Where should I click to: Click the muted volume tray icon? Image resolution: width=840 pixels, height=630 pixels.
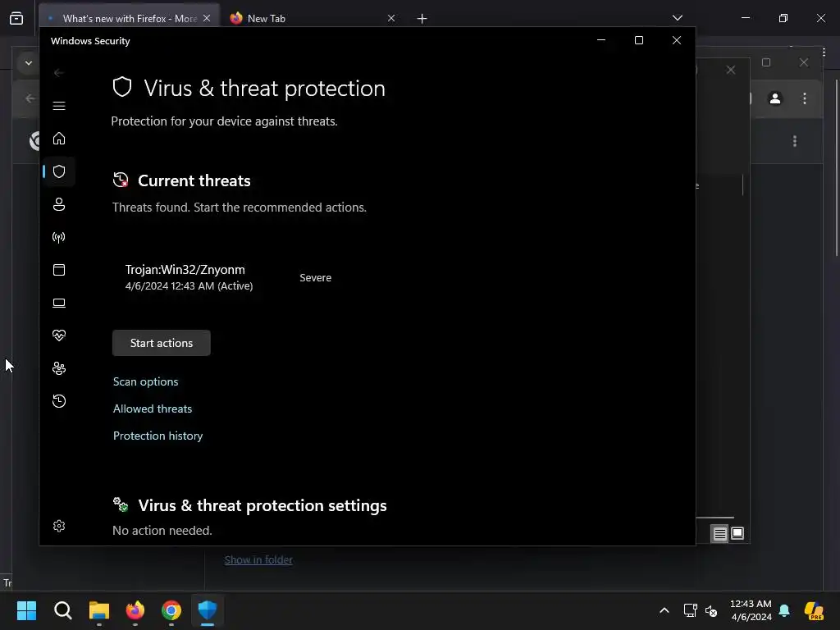711,610
